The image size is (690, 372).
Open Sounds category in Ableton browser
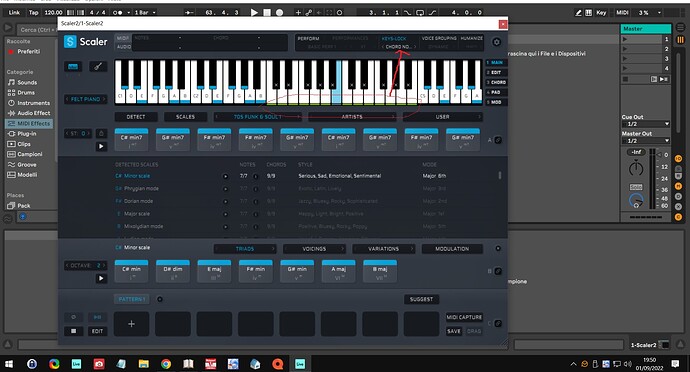(22, 82)
